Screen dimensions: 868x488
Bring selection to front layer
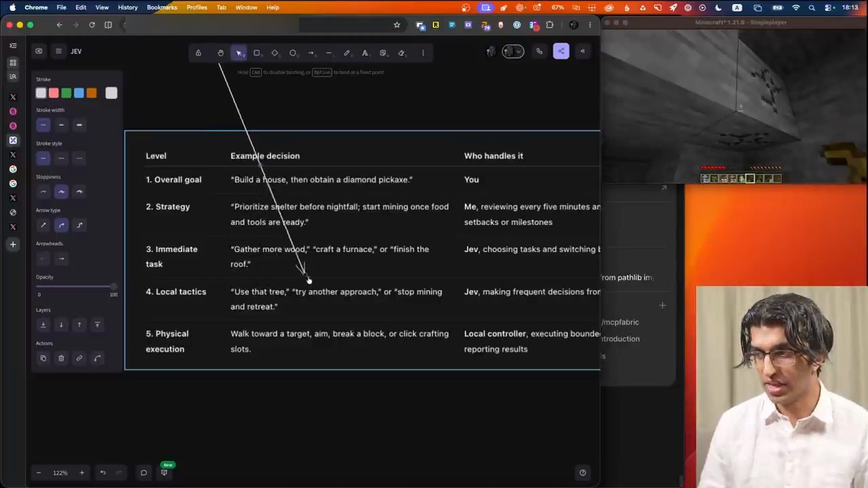(x=97, y=325)
